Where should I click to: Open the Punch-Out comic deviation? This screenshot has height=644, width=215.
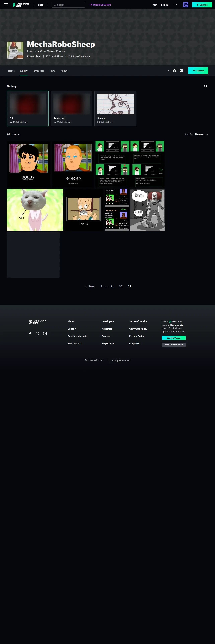[117, 210]
